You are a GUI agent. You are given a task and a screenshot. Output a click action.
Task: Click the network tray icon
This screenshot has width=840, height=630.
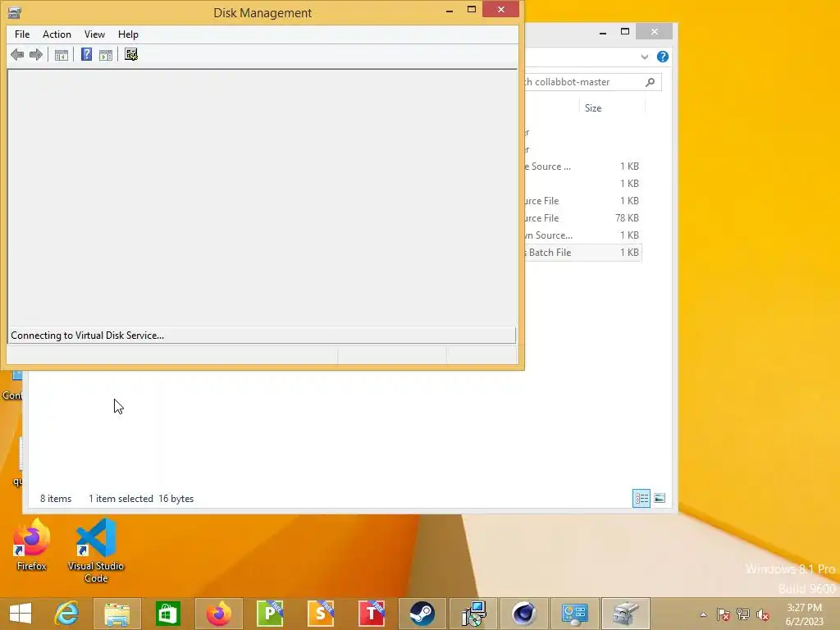pyautogui.click(x=743, y=614)
